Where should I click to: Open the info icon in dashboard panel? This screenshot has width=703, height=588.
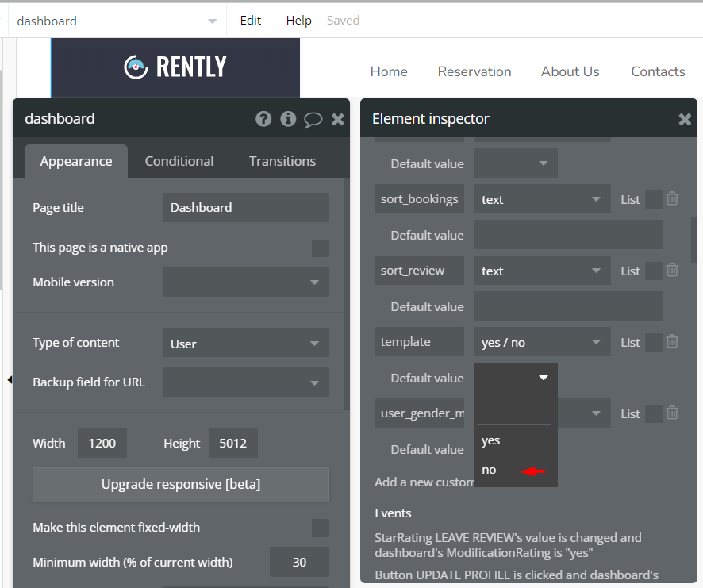288,119
